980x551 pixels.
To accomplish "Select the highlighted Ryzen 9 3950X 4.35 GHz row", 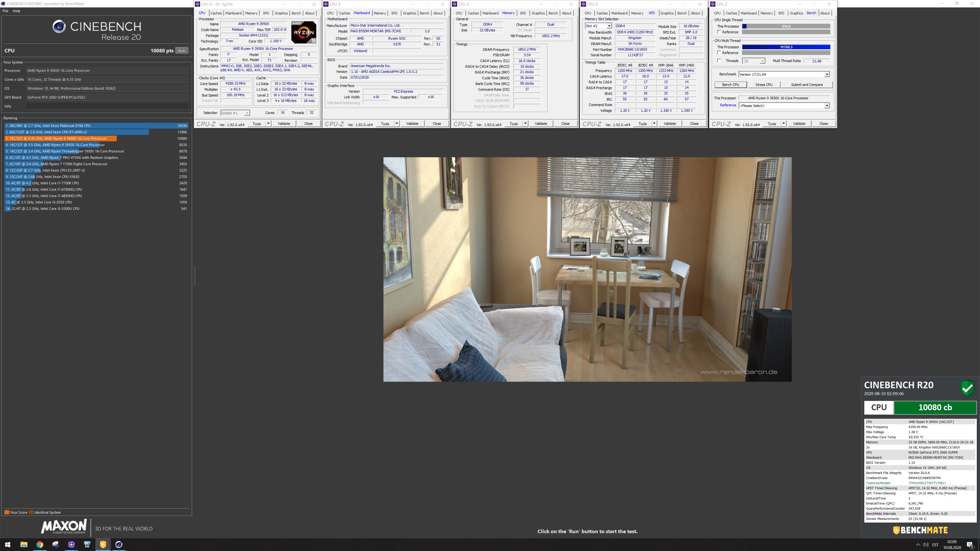I will coord(96,139).
